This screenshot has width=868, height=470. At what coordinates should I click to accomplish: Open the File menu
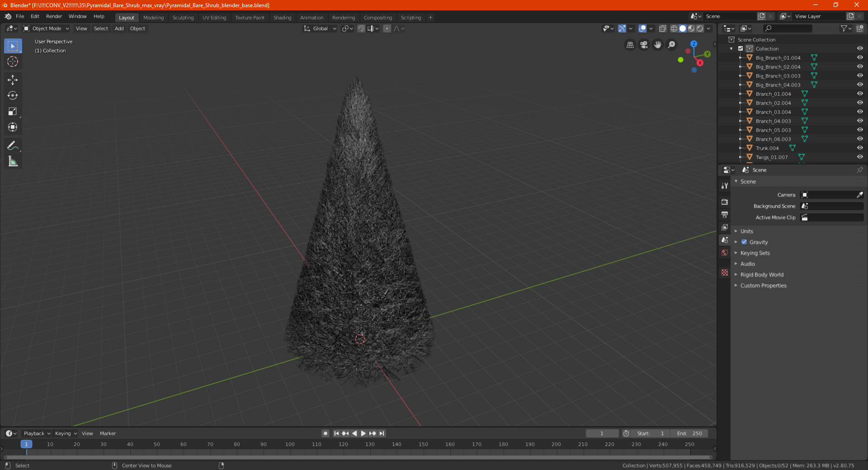click(x=20, y=16)
